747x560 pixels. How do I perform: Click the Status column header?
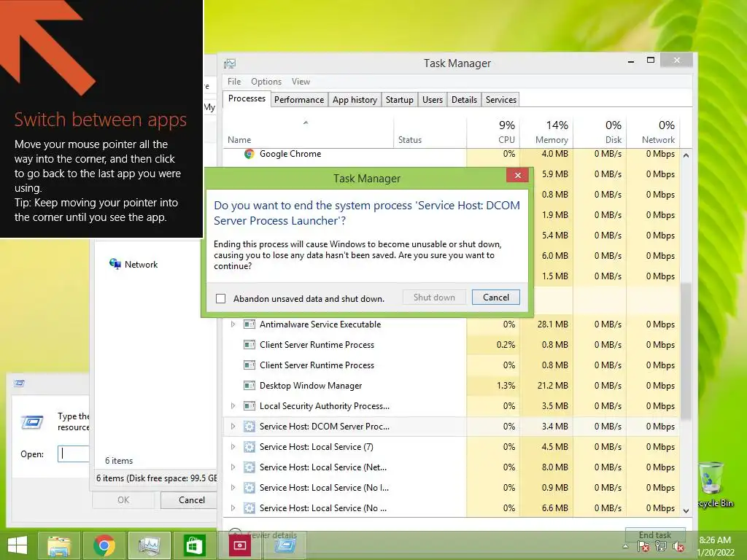[x=430, y=133]
